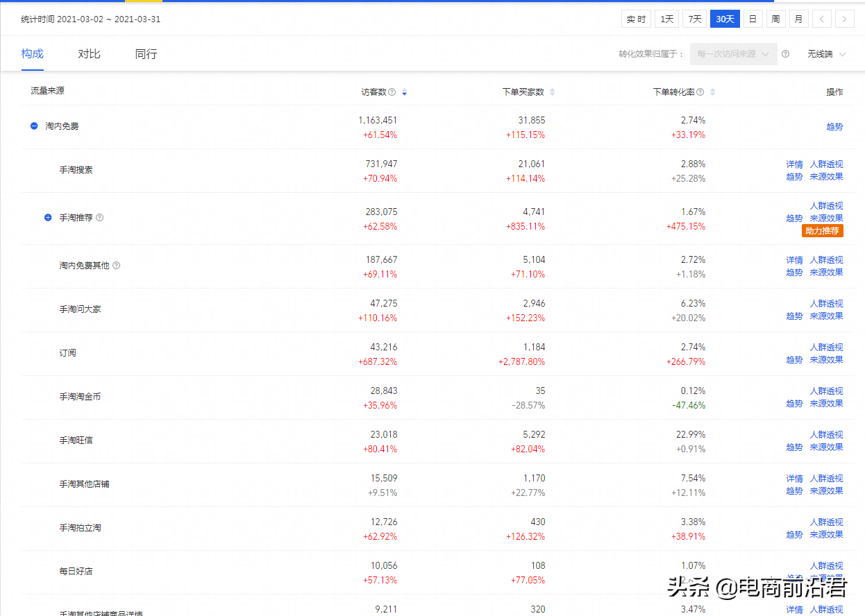Go to the next period with the right arrow
Screen dimensions: 865x616
pos(845,19)
